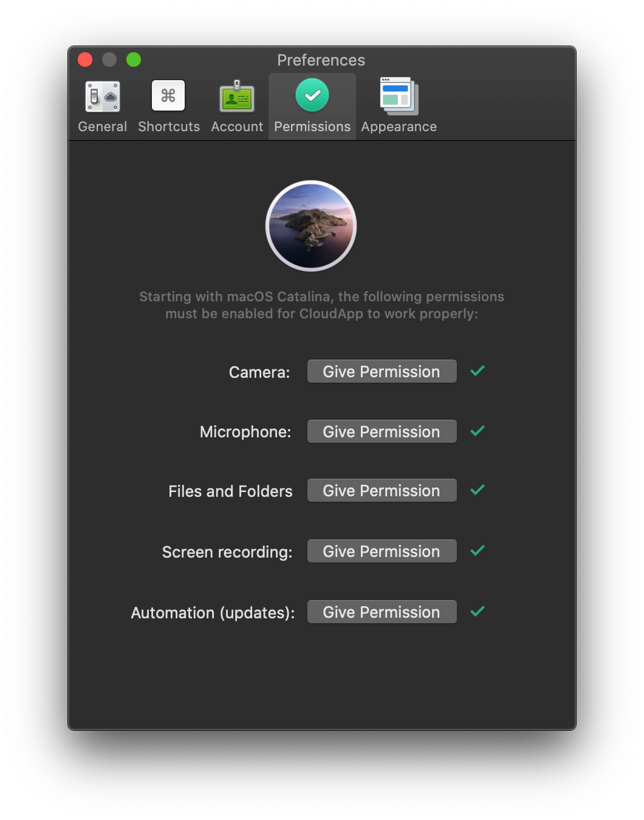Close the Preferences window

coord(85,60)
